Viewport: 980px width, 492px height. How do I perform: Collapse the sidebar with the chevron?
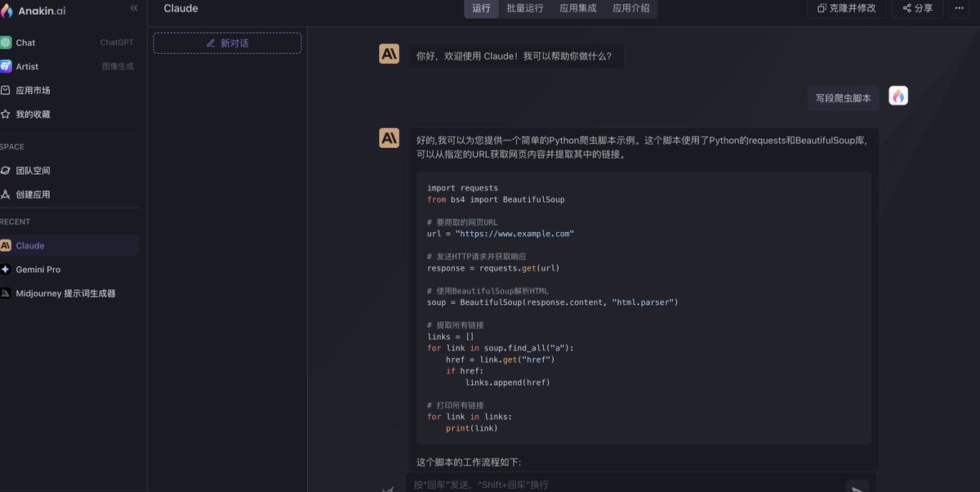point(133,8)
